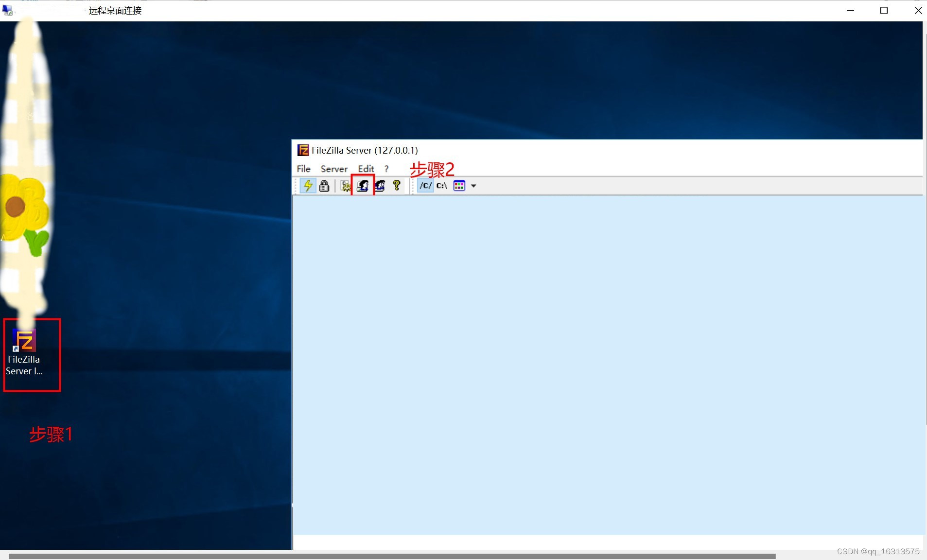Click the FileZilla Server log pane
The width and height of the screenshot is (927, 560).
pos(608,365)
